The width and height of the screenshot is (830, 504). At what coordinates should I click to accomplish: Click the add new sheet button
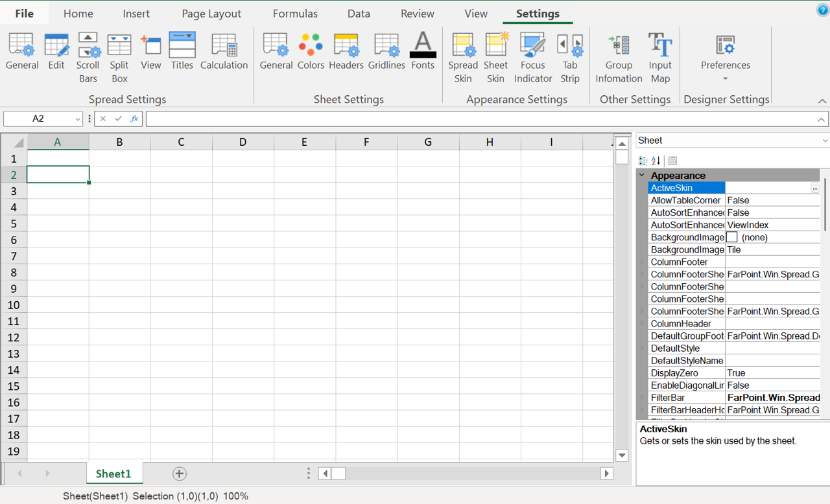click(x=180, y=474)
